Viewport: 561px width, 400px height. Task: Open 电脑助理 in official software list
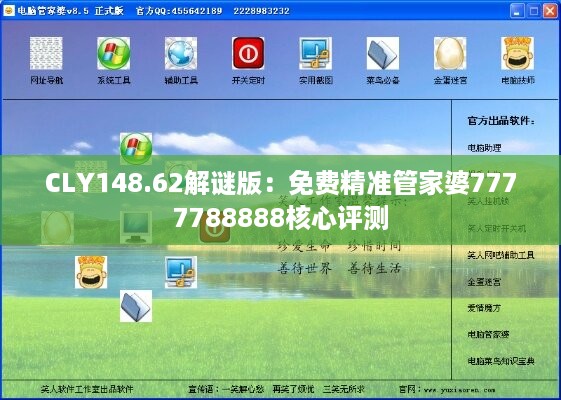click(484, 148)
